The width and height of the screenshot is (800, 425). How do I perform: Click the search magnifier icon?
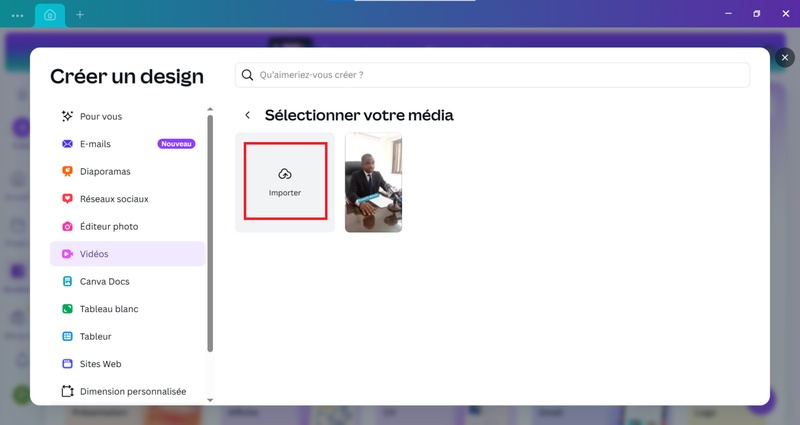[247, 75]
